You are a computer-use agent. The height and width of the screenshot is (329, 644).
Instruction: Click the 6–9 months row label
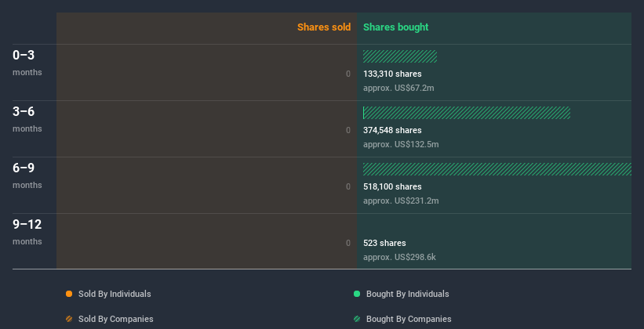[x=27, y=175]
